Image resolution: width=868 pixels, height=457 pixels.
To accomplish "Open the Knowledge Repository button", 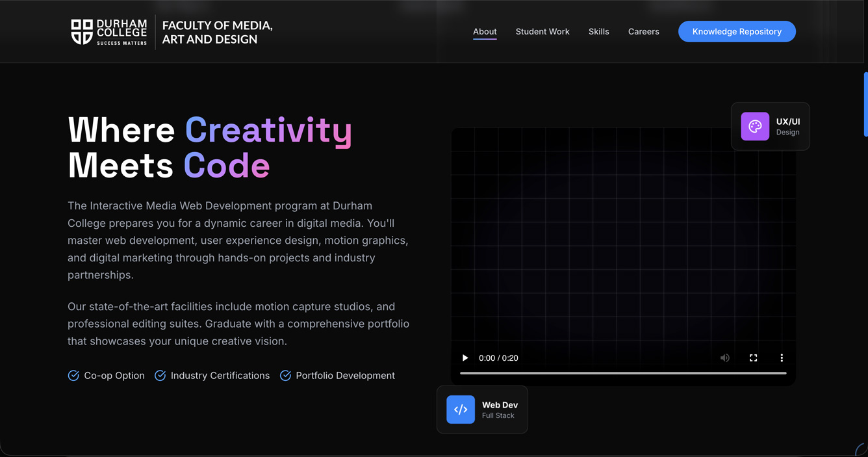I will [x=737, y=31].
